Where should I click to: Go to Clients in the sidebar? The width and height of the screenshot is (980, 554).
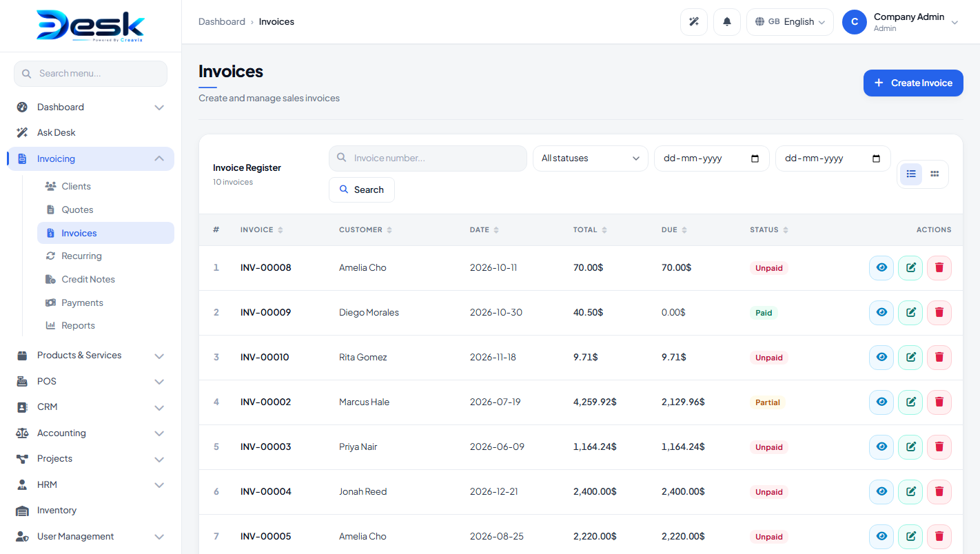[105, 187]
